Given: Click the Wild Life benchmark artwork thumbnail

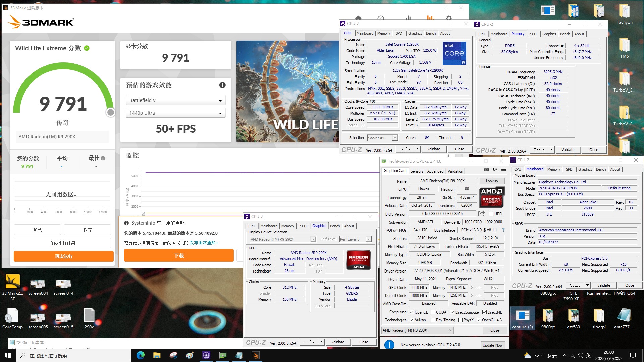Looking at the screenshot, I should [x=287, y=92].
